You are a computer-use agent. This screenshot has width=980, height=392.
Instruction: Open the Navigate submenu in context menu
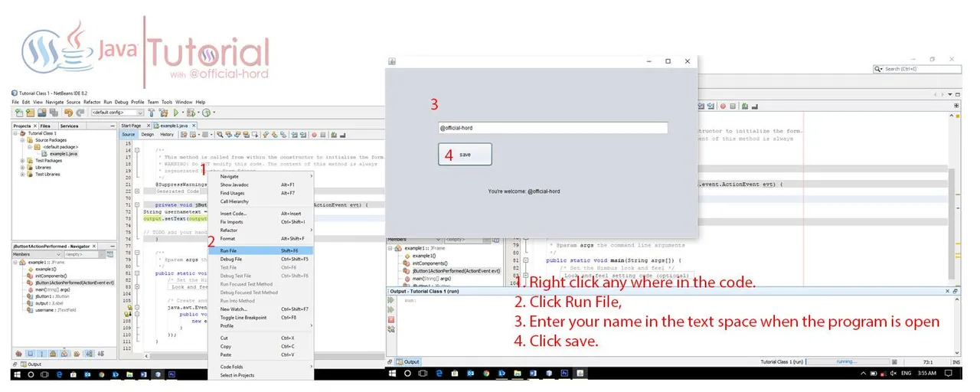[x=261, y=176]
